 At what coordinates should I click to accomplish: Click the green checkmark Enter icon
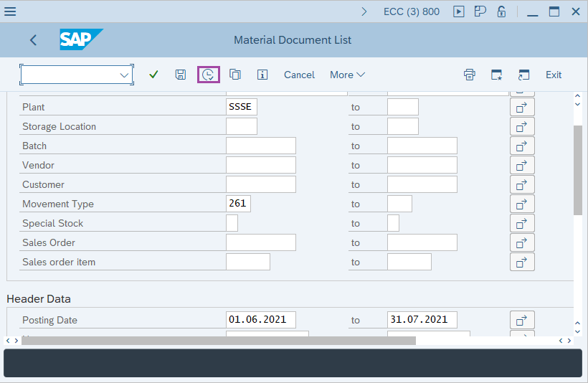coord(153,75)
